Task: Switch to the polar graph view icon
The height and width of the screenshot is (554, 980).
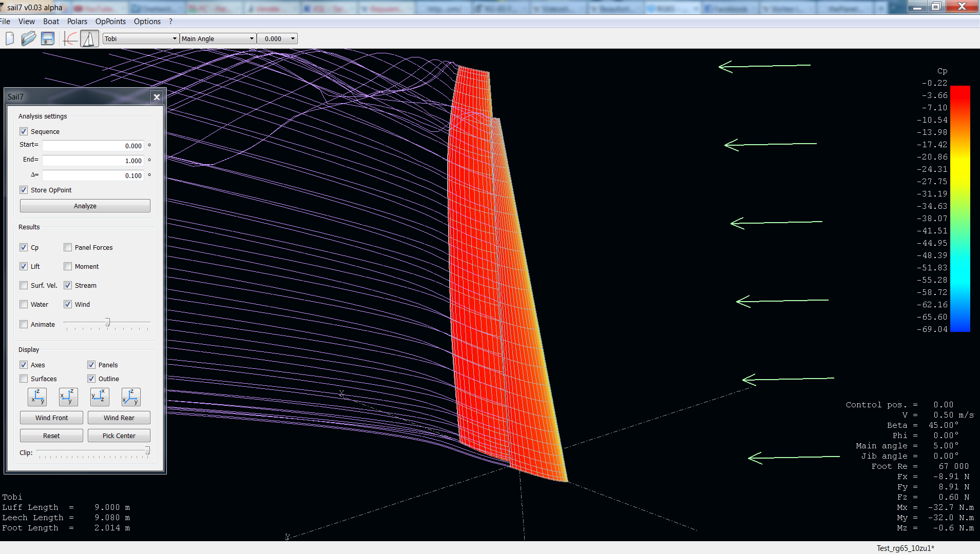Action: coord(70,39)
